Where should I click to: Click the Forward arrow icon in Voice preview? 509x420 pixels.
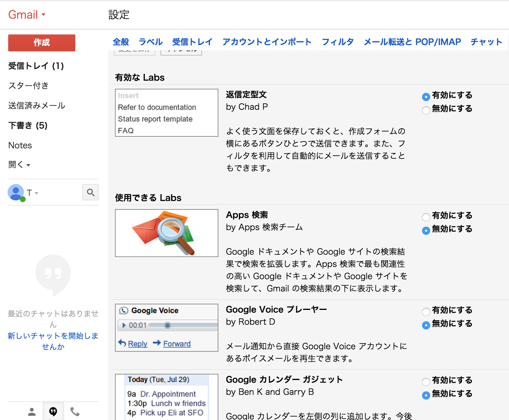(x=157, y=343)
